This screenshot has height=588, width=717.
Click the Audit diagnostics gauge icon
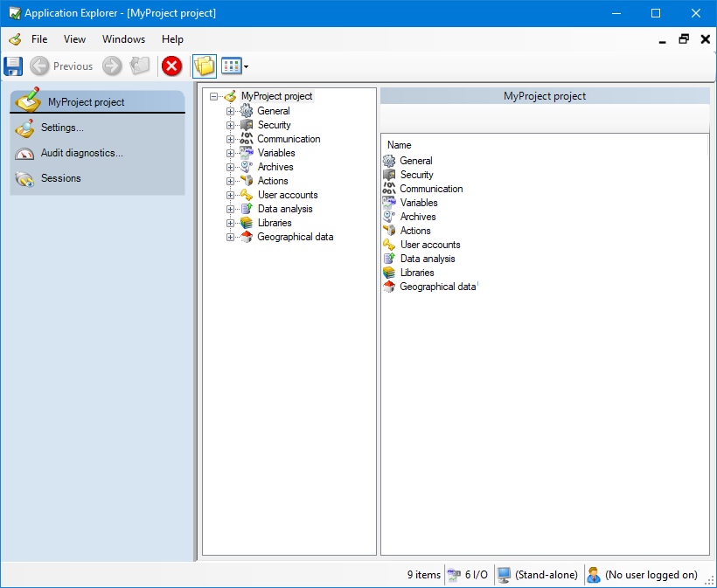(24, 154)
